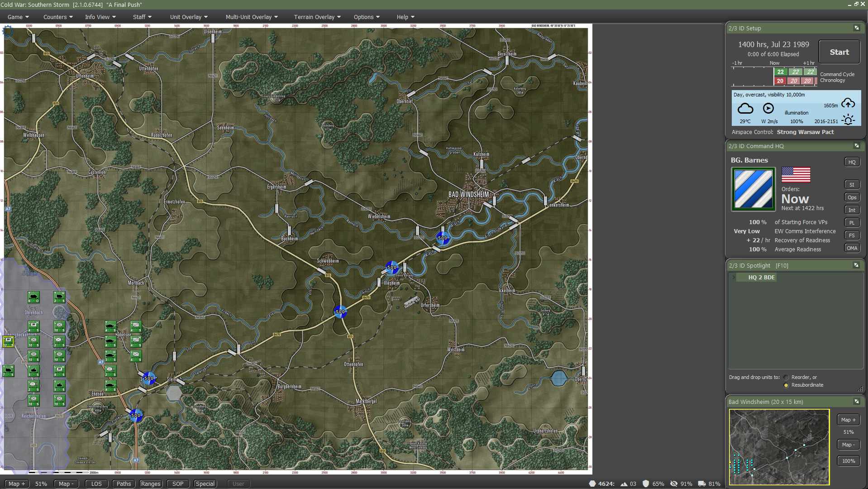Image resolution: width=868 pixels, height=489 pixels.
Task: Expand the Terrain Overlay dropdown
Action: point(317,17)
